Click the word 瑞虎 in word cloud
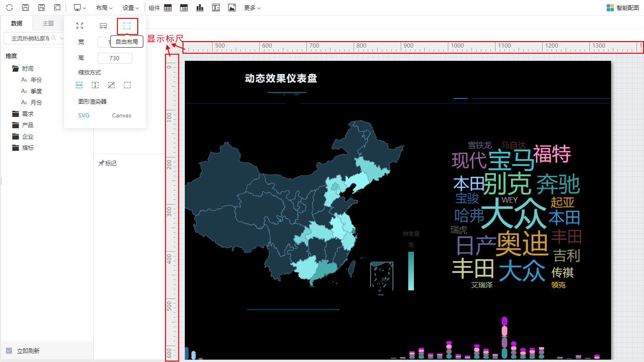This screenshot has width=644, height=362. (459, 230)
